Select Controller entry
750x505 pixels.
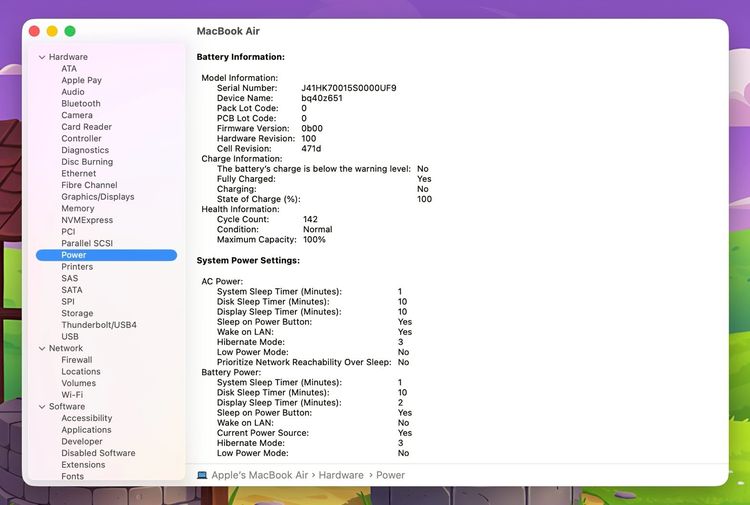click(x=81, y=138)
